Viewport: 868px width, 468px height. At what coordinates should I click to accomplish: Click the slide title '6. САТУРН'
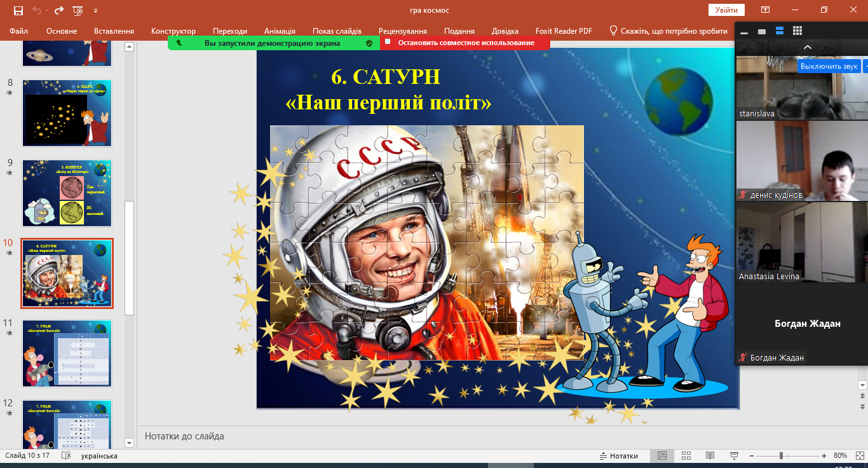[x=386, y=76]
